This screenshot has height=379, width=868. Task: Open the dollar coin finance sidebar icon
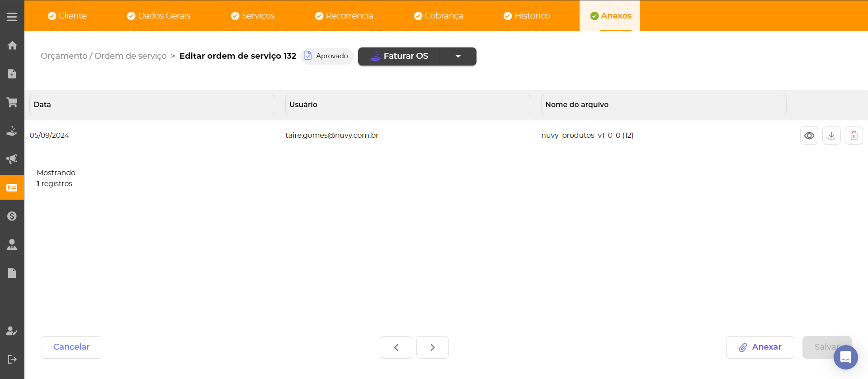[x=12, y=216]
